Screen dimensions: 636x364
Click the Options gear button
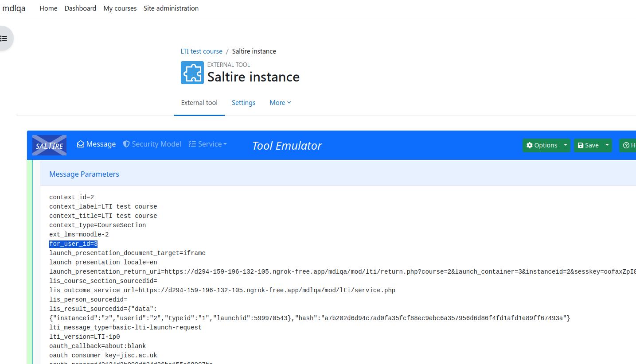541,145
